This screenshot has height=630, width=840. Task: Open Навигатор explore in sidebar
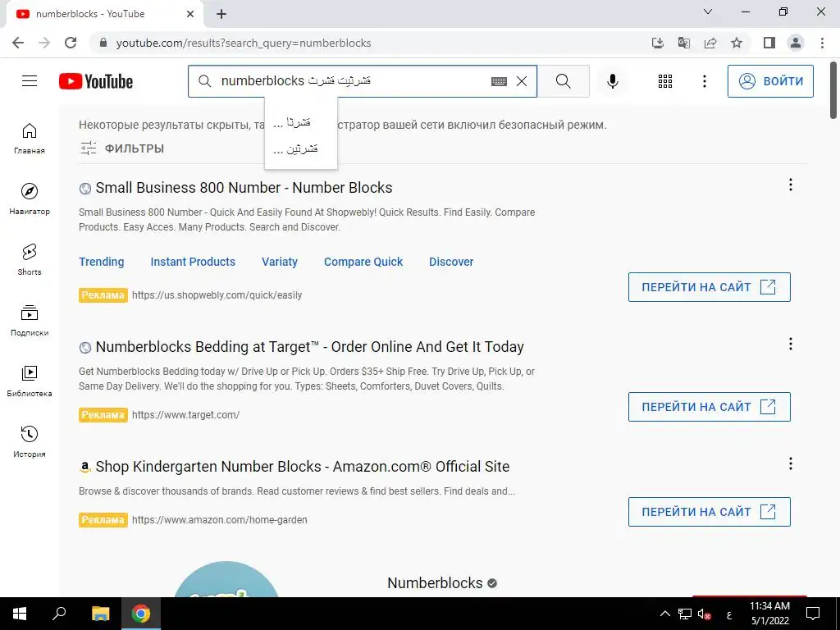click(x=30, y=199)
